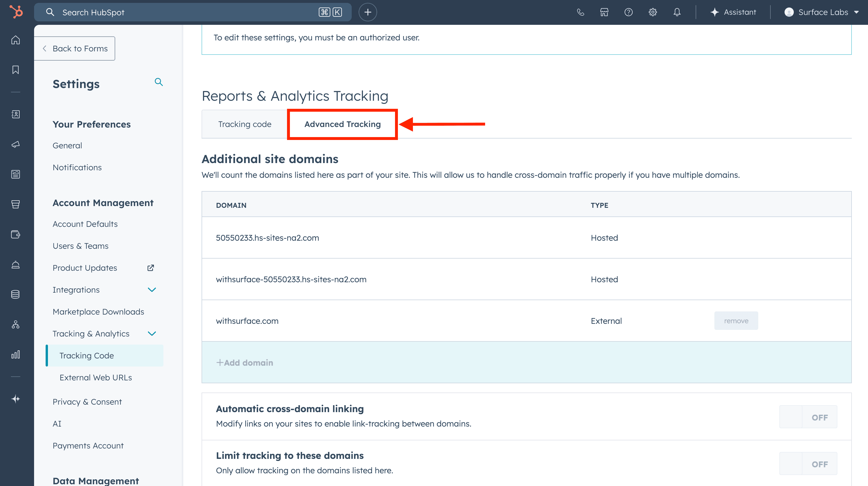This screenshot has height=486, width=868.
Task: Remove the withsurface.com domain
Action: coord(736,321)
